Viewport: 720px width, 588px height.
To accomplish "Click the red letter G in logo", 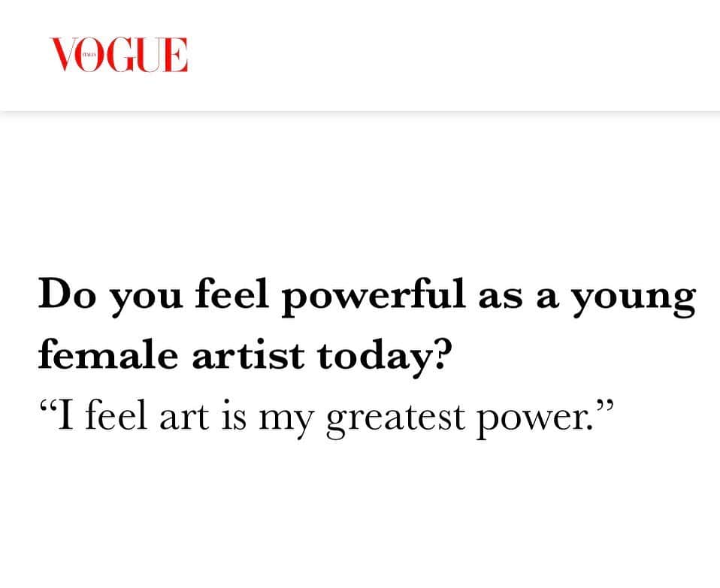I will pyautogui.click(x=119, y=55).
